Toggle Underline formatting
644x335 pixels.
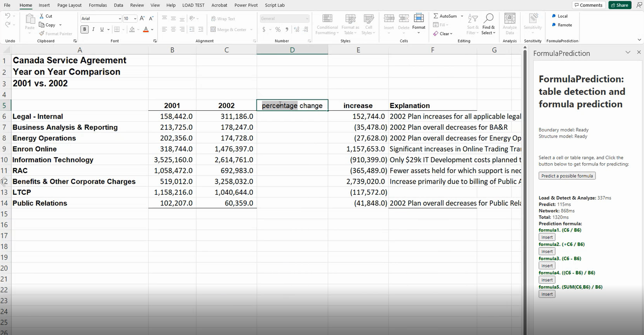click(x=102, y=29)
